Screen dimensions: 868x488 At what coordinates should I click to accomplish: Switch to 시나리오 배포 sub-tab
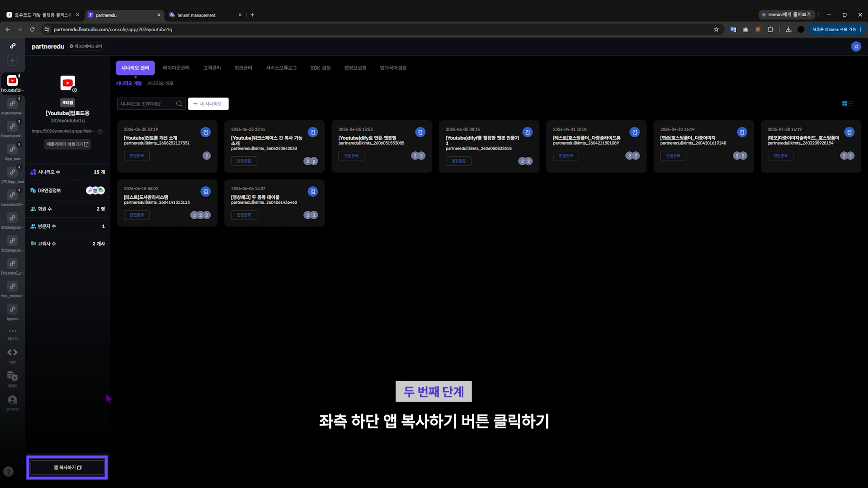click(x=160, y=84)
